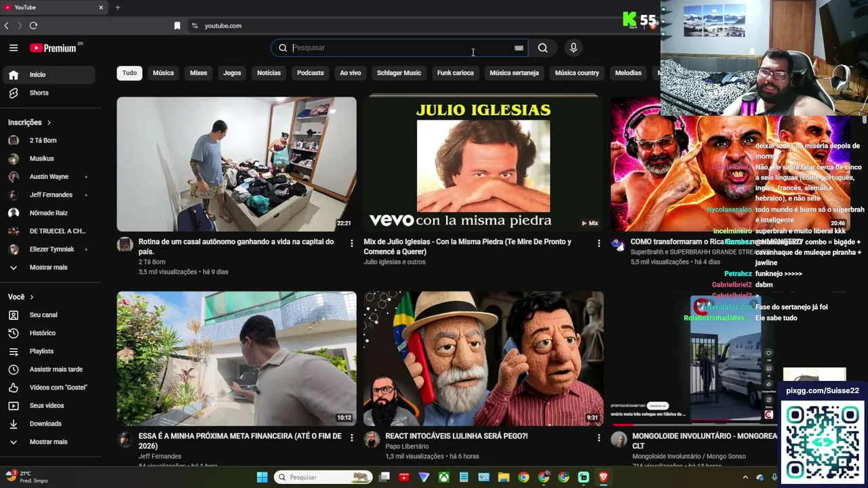This screenshot has height=488, width=868.
Task: Go to Início in the sidebar
Action: (x=49, y=75)
